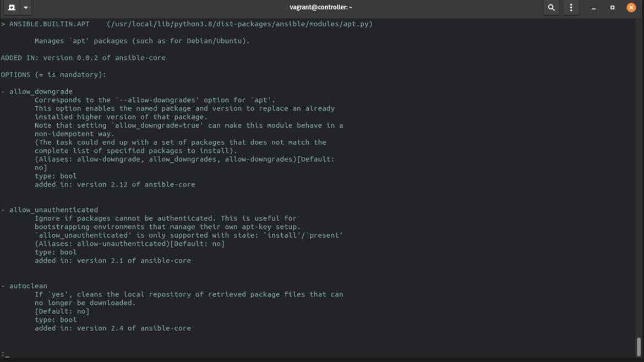644x362 pixels.
Task: Click the OPTIONS (= is mandatory) heading
Action: tap(53, 75)
